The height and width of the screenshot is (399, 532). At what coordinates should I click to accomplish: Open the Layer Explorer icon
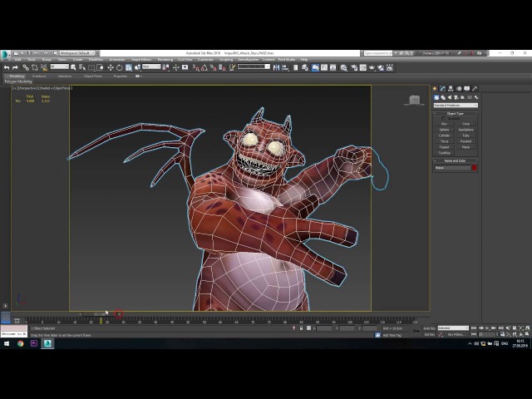(x=305, y=68)
